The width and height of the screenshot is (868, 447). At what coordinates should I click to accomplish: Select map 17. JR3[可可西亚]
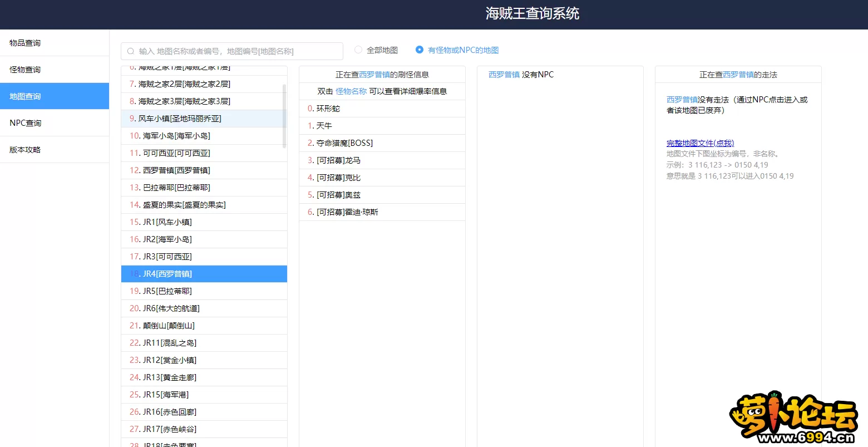pos(204,257)
